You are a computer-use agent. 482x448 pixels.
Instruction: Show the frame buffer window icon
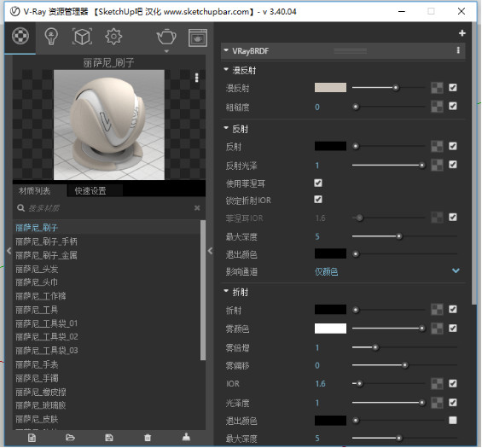point(198,38)
